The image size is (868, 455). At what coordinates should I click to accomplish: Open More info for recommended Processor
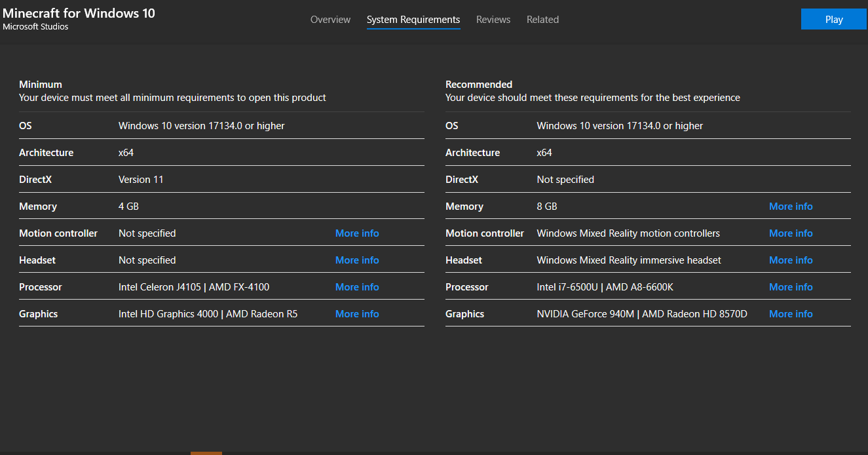click(x=791, y=287)
